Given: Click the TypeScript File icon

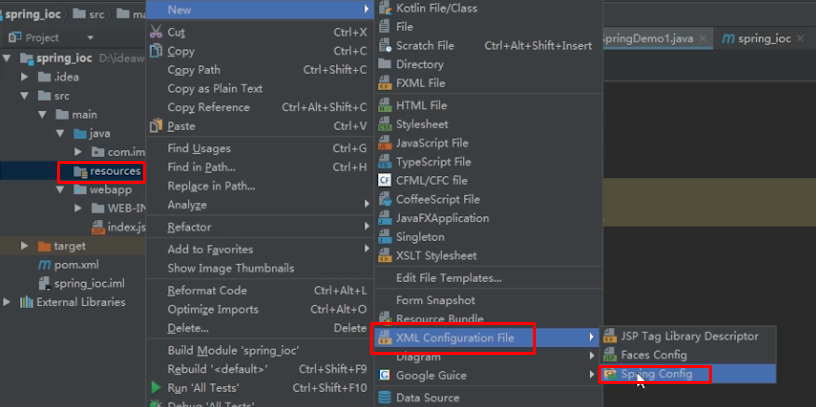Looking at the screenshot, I should point(385,161).
